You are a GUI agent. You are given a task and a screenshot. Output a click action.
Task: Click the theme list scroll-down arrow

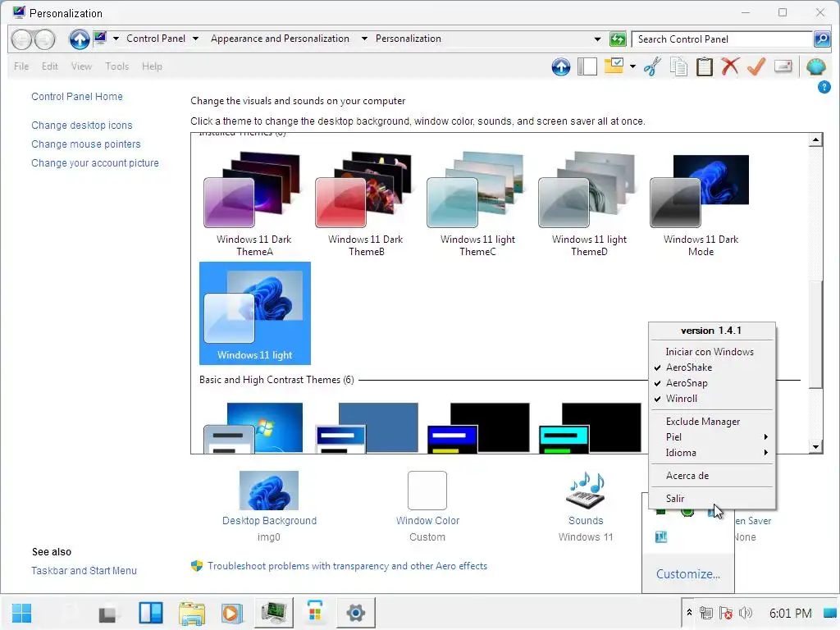(815, 447)
